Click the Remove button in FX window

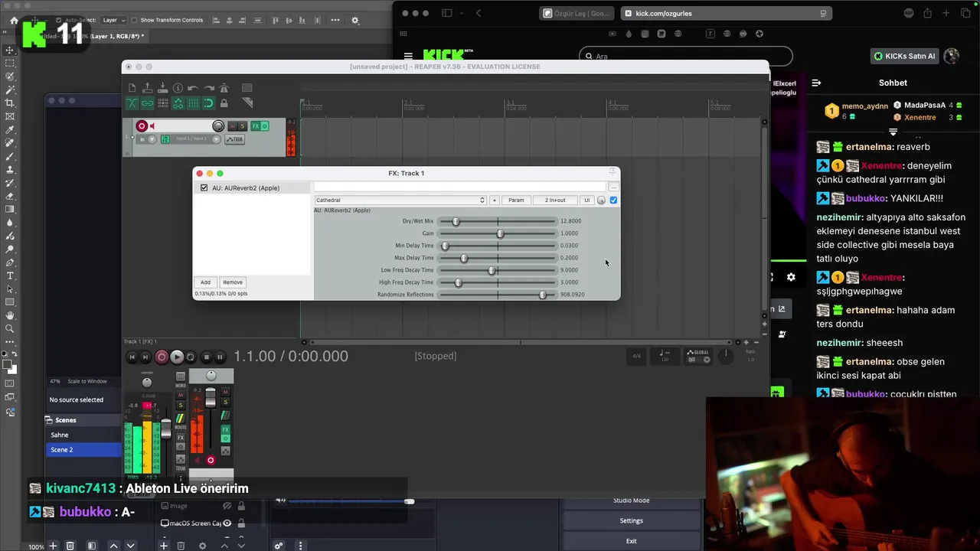tap(233, 282)
